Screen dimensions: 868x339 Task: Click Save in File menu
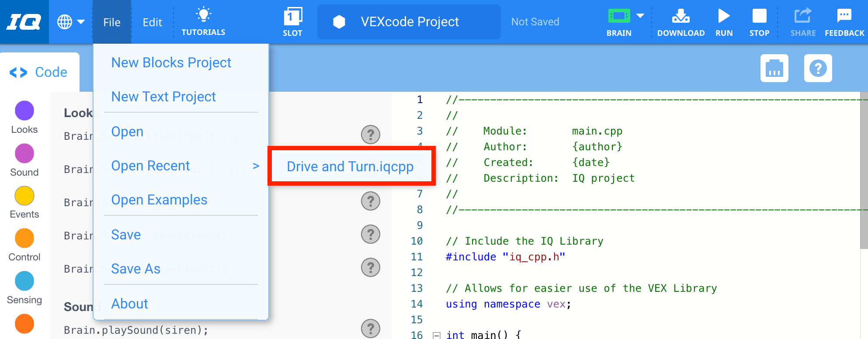(x=126, y=235)
